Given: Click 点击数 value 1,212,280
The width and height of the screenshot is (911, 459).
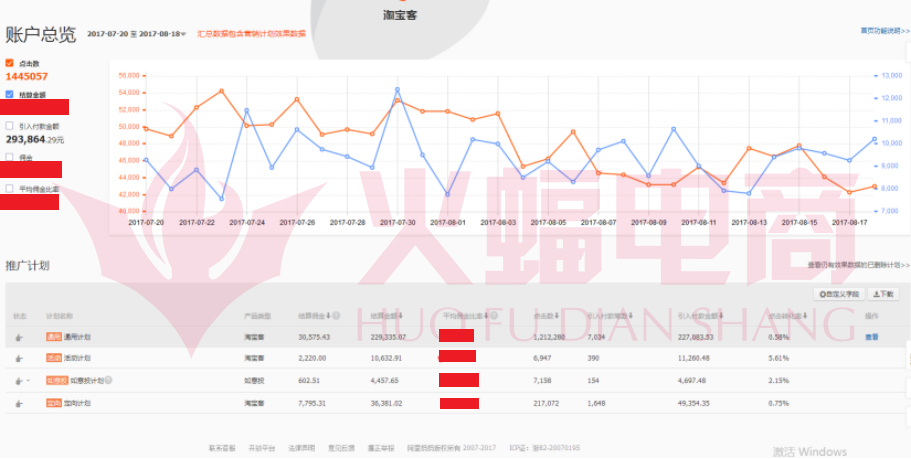Looking at the screenshot, I should pos(549,337).
